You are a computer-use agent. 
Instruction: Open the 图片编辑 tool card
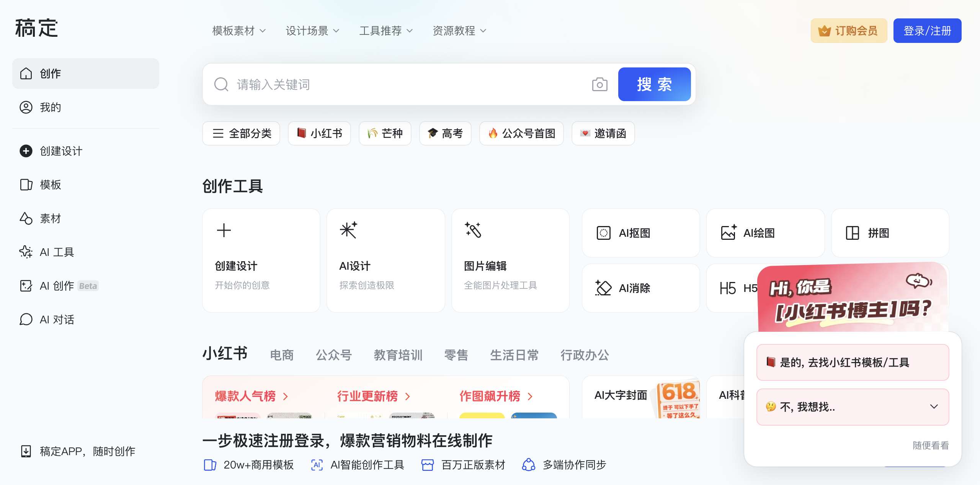tap(510, 260)
